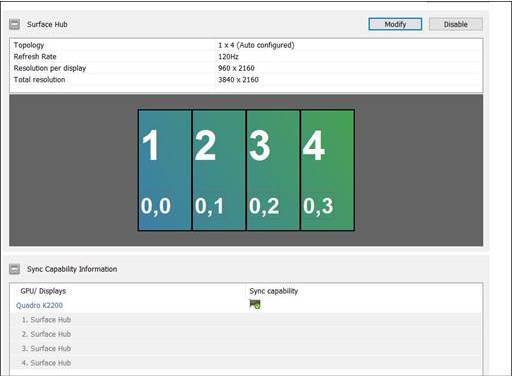Select display tile 1 in the mosaic

point(165,170)
